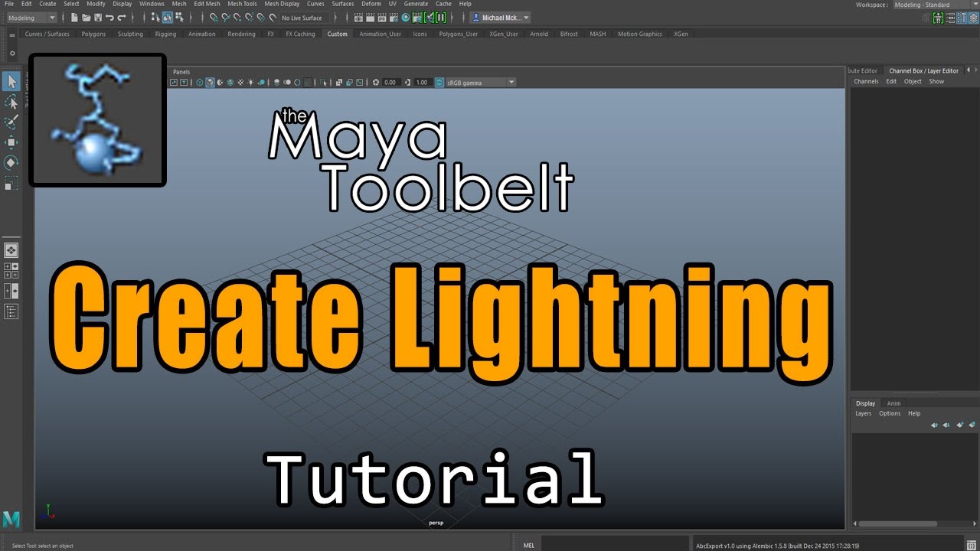Switch to single perspective pane layout
980x551 pixels.
tap(11, 250)
